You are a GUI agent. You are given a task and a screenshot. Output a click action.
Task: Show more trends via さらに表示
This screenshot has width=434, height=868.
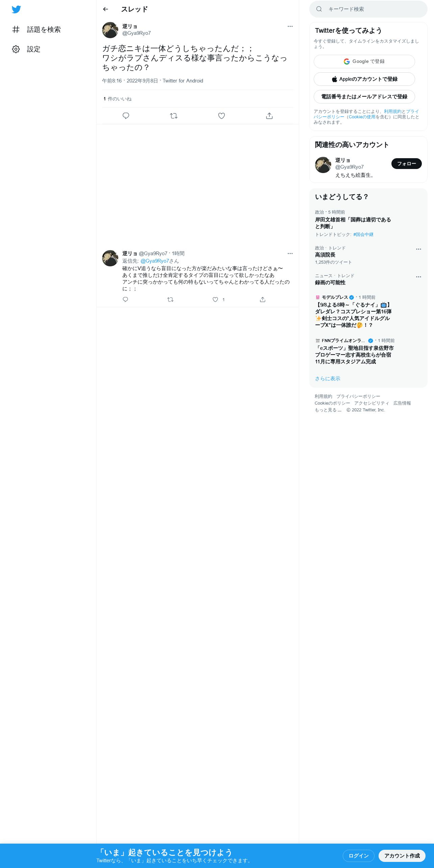click(x=328, y=379)
